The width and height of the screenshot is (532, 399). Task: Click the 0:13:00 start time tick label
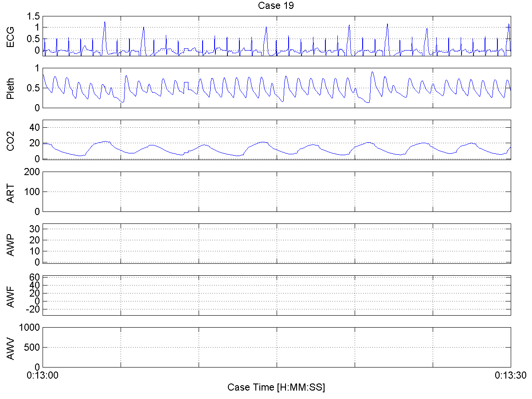tap(43, 375)
